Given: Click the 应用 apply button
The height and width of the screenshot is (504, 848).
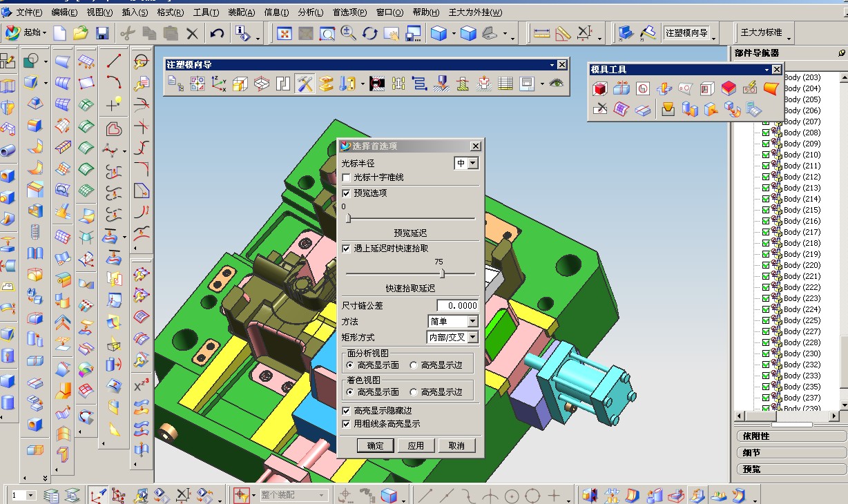Looking at the screenshot, I should pos(416,446).
